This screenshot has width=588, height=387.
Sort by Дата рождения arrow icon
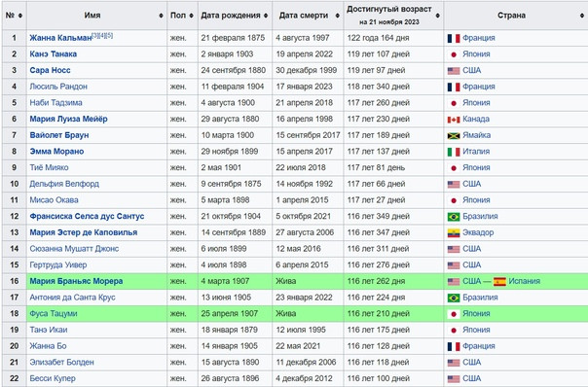(x=266, y=16)
